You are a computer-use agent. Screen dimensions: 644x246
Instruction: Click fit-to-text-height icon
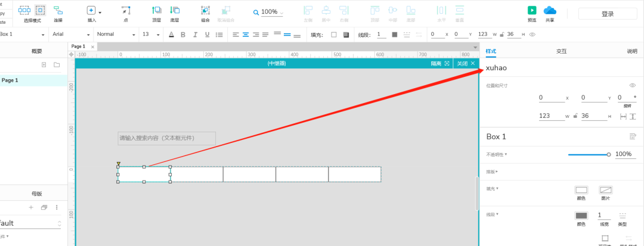633,116
